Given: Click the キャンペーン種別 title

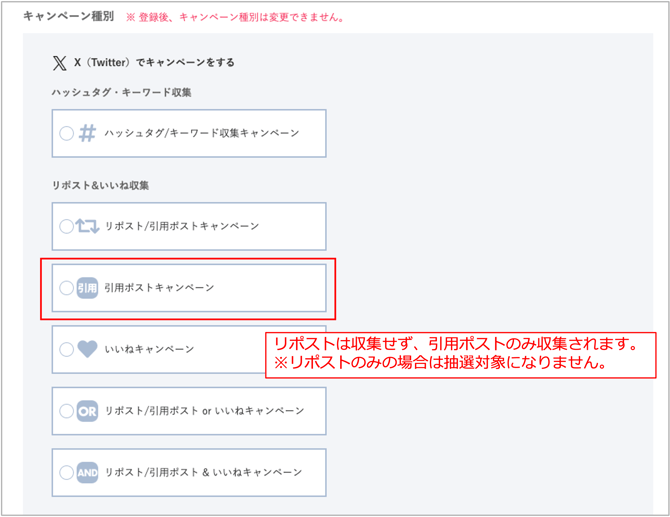Looking at the screenshot, I should point(68,17).
